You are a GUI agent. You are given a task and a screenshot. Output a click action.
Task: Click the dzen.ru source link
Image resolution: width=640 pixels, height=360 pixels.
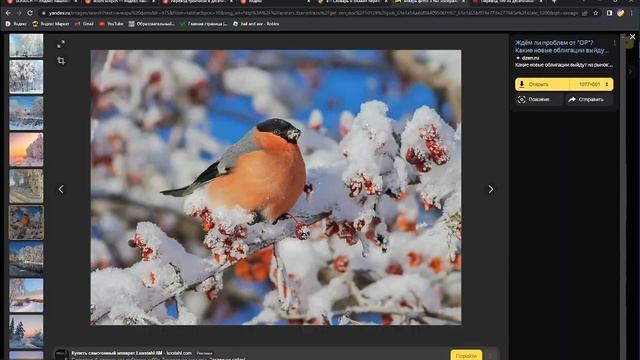(x=530, y=58)
